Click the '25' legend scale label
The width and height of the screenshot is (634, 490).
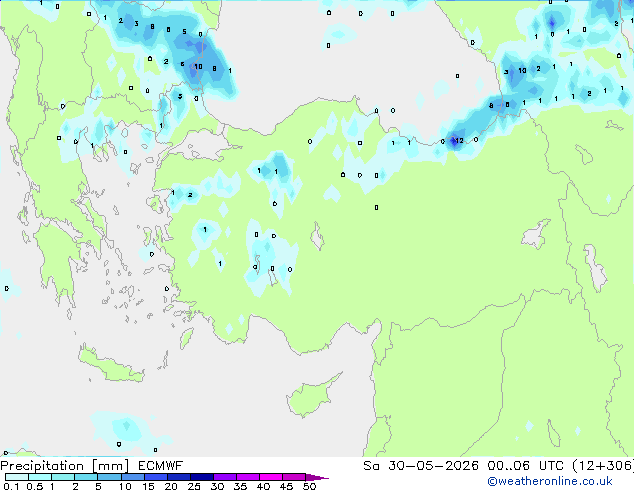tap(194, 486)
